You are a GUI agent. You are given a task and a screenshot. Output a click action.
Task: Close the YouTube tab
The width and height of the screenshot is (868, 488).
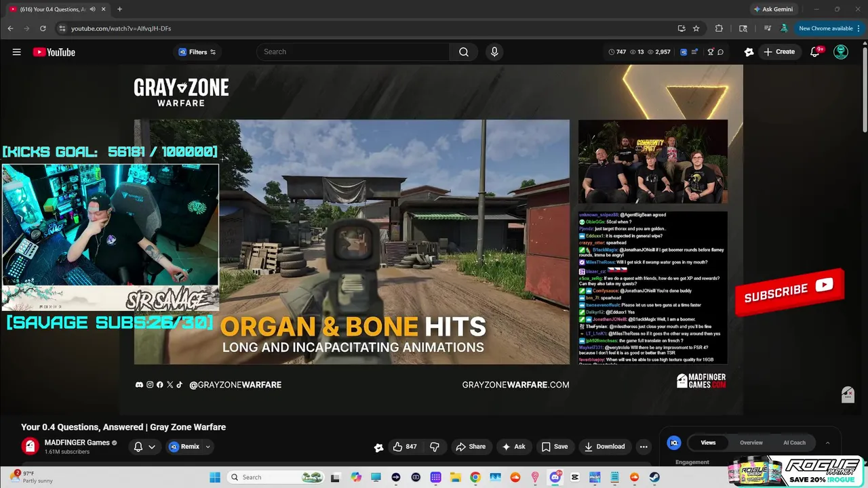coord(104,9)
